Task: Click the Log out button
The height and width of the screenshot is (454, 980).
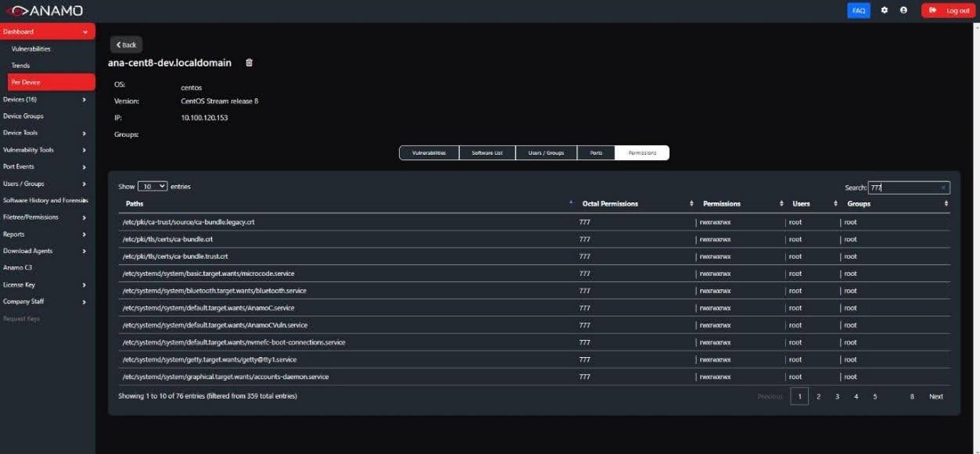Action: [948, 11]
